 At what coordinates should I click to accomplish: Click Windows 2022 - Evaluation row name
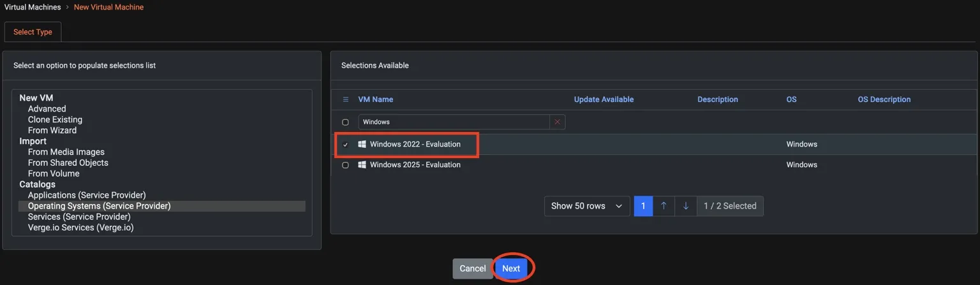click(415, 144)
